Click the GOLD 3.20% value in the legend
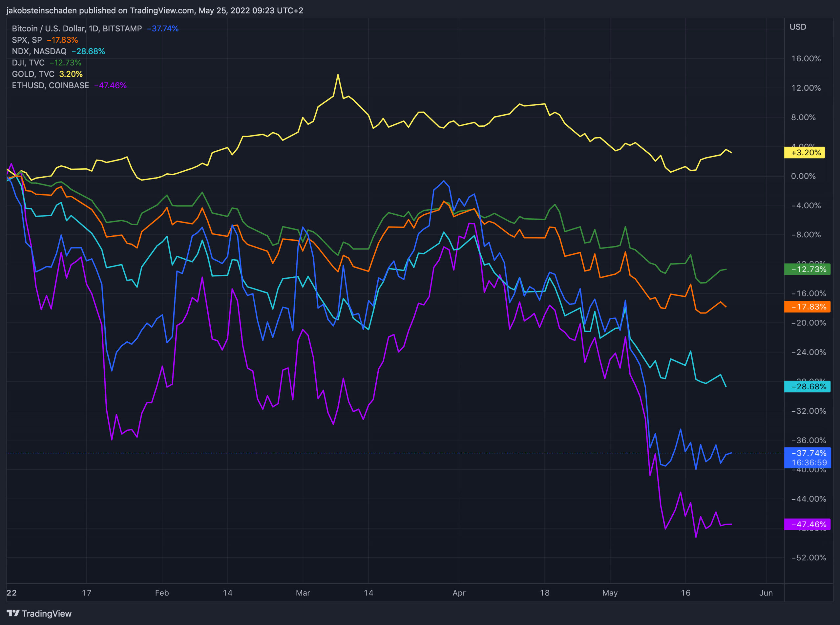Image resolution: width=840 pixels, height=625 pixels. click(71, 74)
